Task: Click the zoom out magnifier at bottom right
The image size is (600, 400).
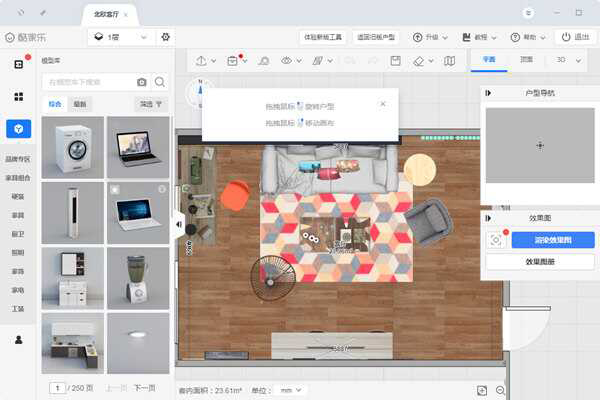Action: point(501,389)
